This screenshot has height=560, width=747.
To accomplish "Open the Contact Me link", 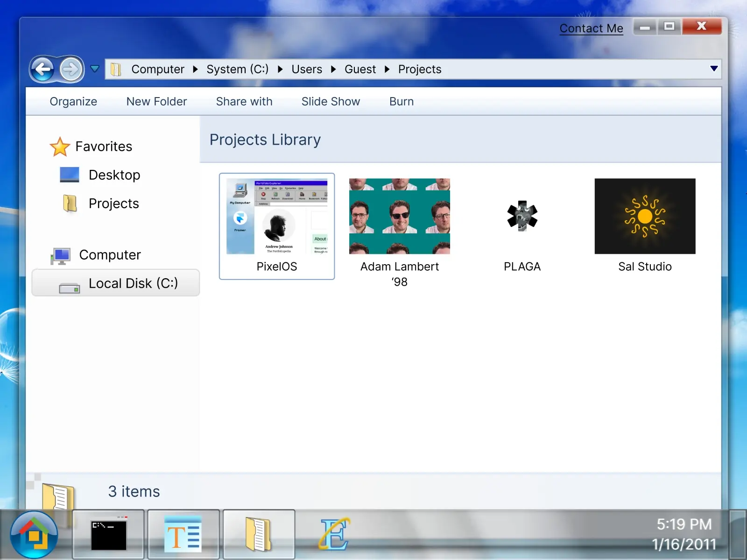I will (591, 28).
